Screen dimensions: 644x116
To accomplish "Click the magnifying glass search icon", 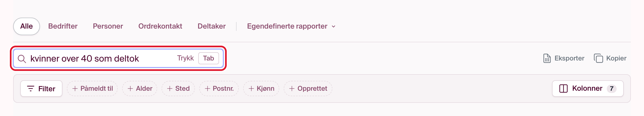I will pos(22,59).
